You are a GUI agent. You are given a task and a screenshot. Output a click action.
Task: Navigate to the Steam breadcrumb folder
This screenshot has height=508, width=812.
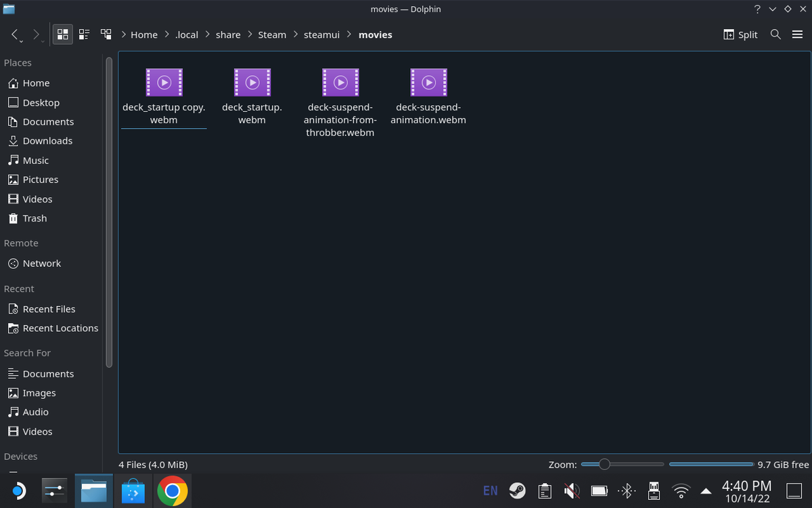tap(272, 35)
